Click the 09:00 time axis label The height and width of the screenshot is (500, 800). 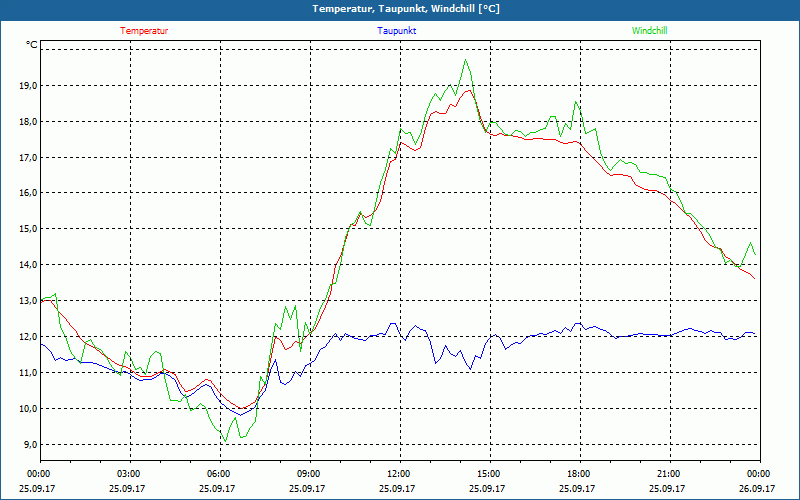point(310,474)
